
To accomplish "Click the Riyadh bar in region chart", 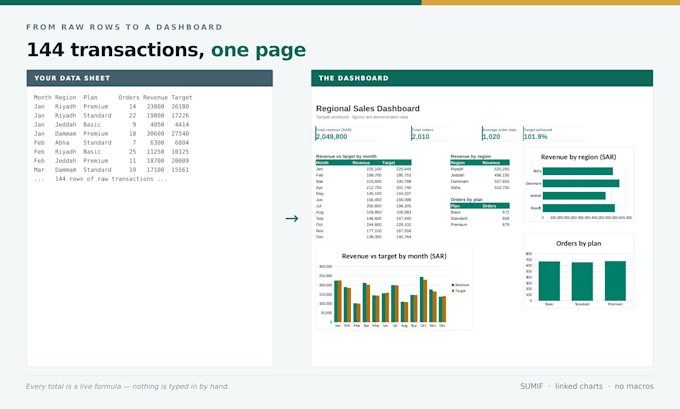I will tap(579, 208).
